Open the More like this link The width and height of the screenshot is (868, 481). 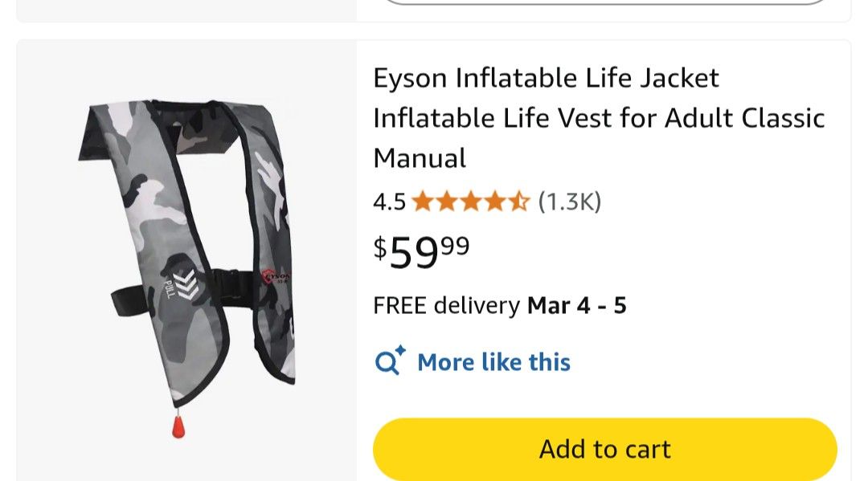[493, 362]
